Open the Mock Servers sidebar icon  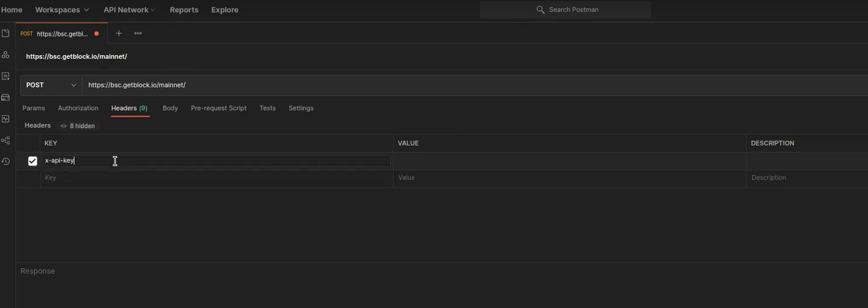click(x=6, y=97)
